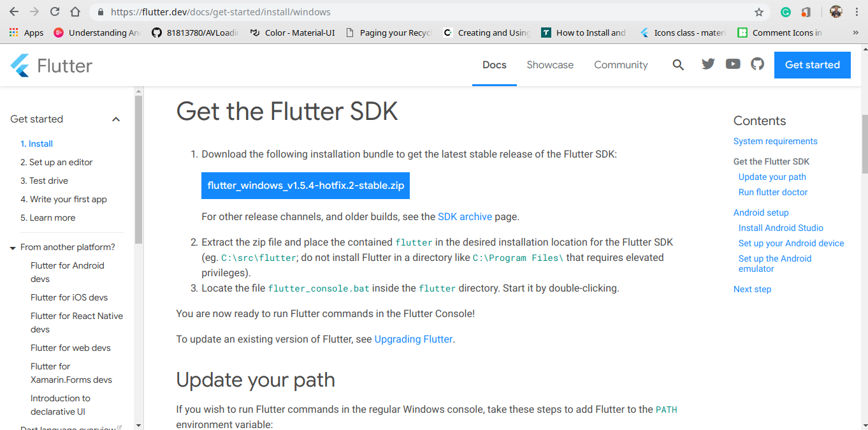Open the Grammarly extension icon
868x430 pixels.
(786, 12)
